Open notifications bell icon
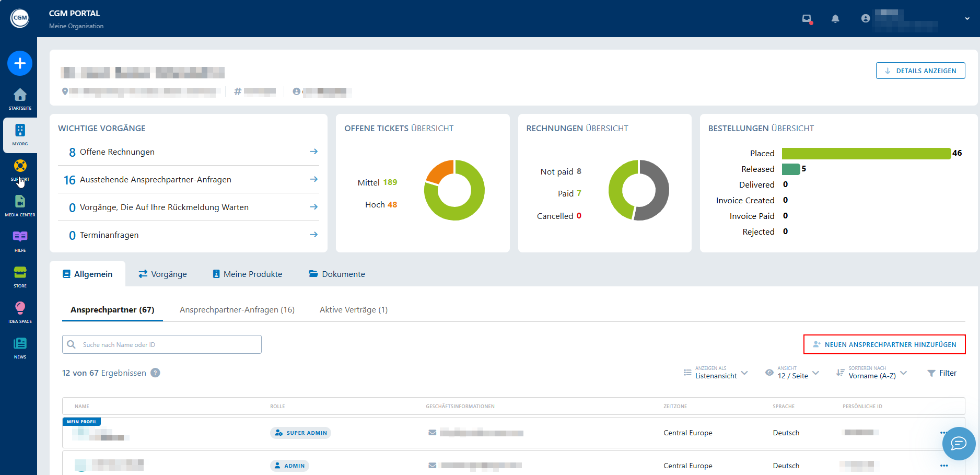Screen dimensions: 980x475 coord(835,19)
